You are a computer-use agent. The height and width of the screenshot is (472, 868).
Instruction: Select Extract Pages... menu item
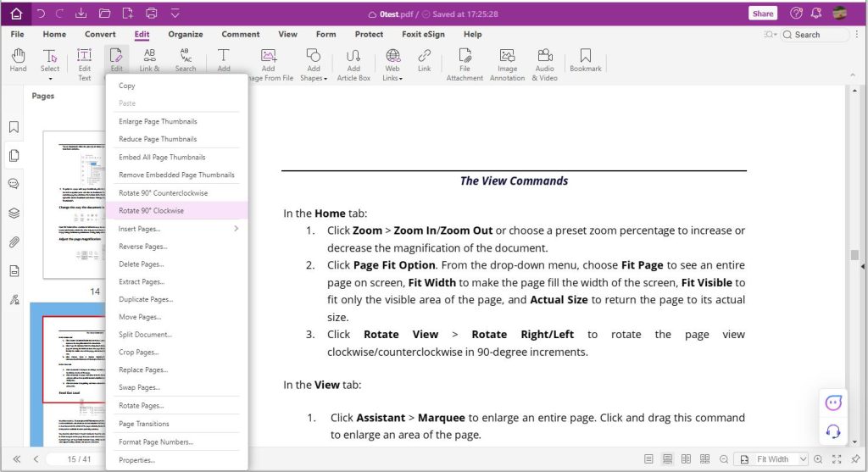coord(176,281)
